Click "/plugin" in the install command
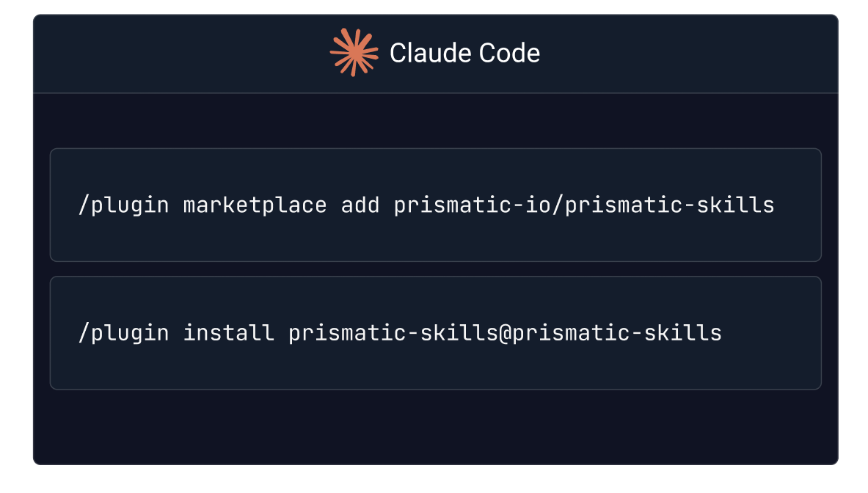This screenshot has height=493, width=868. (x=123, y=334)
